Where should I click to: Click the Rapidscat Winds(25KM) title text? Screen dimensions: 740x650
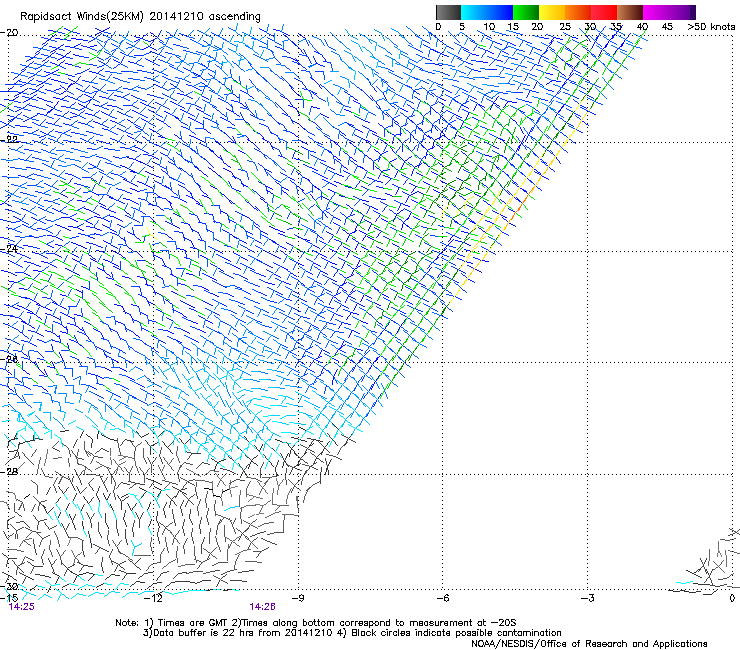(140, 16)
